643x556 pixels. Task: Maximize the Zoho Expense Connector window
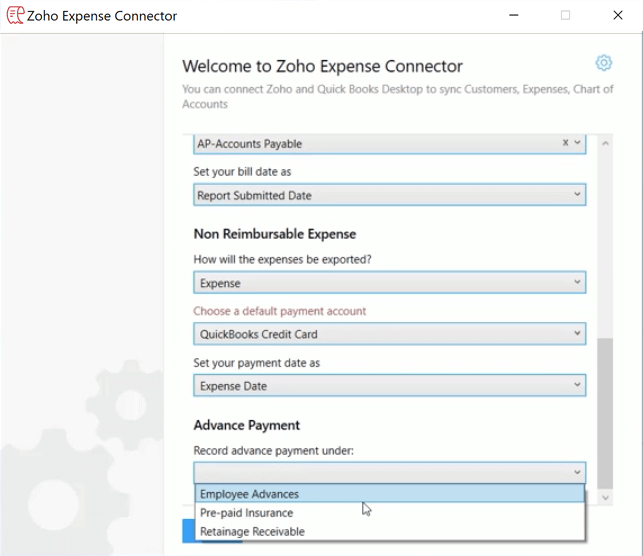click(565, 16)
